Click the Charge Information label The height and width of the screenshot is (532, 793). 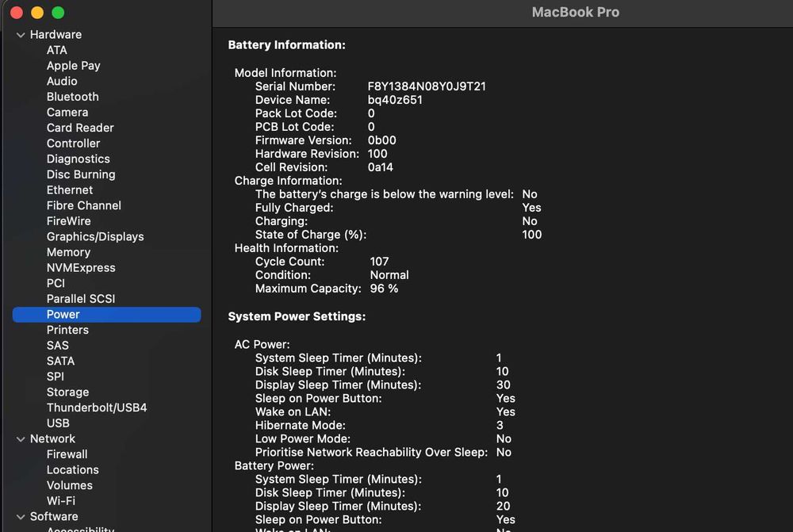(x=289, y=181)
